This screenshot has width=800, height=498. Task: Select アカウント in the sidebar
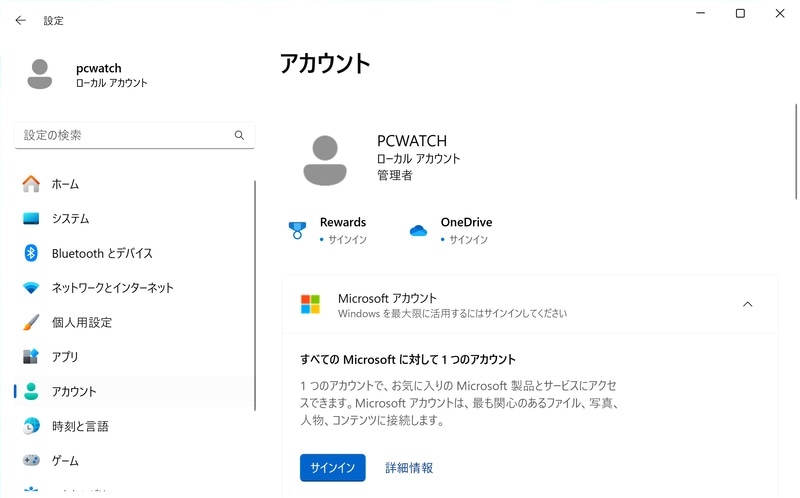tap(135, 391)
